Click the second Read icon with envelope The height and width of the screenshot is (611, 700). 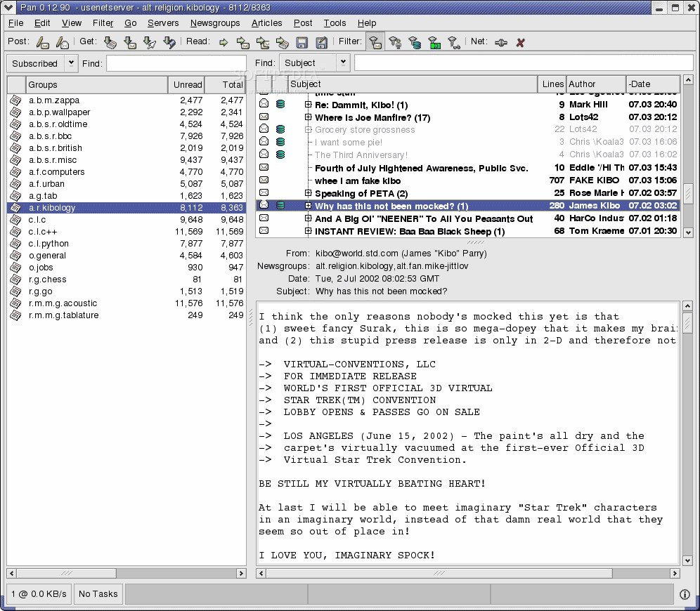pos(243,42)
